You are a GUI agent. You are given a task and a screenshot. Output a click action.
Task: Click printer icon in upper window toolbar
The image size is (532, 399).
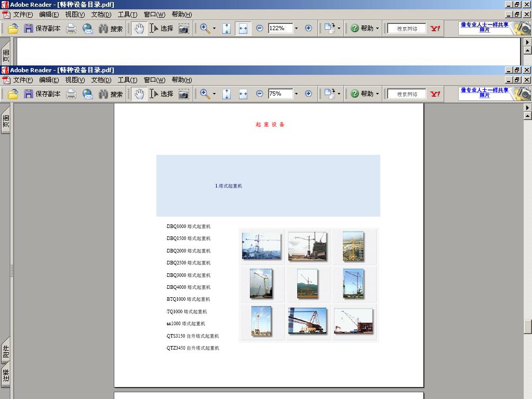(x=71, y=29)
